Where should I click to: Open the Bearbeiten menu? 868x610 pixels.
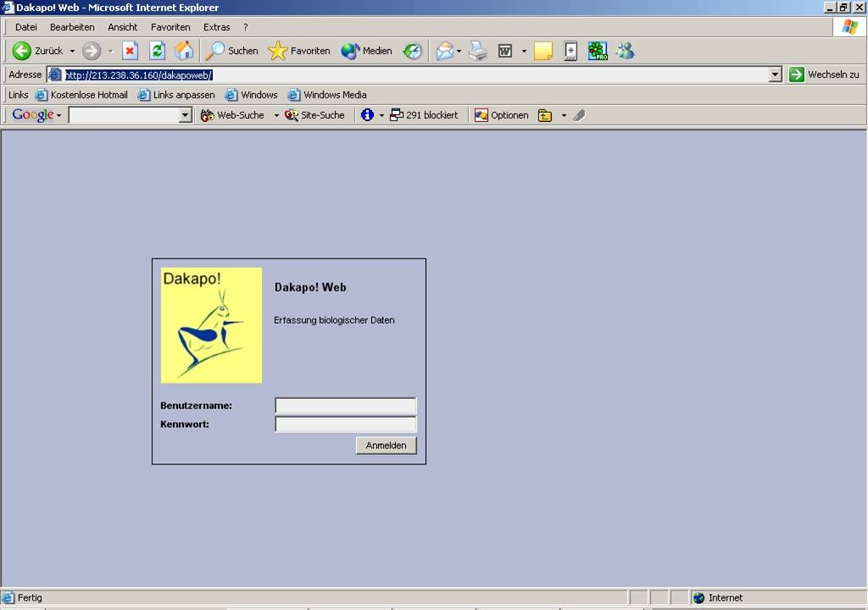coord(72,27)
